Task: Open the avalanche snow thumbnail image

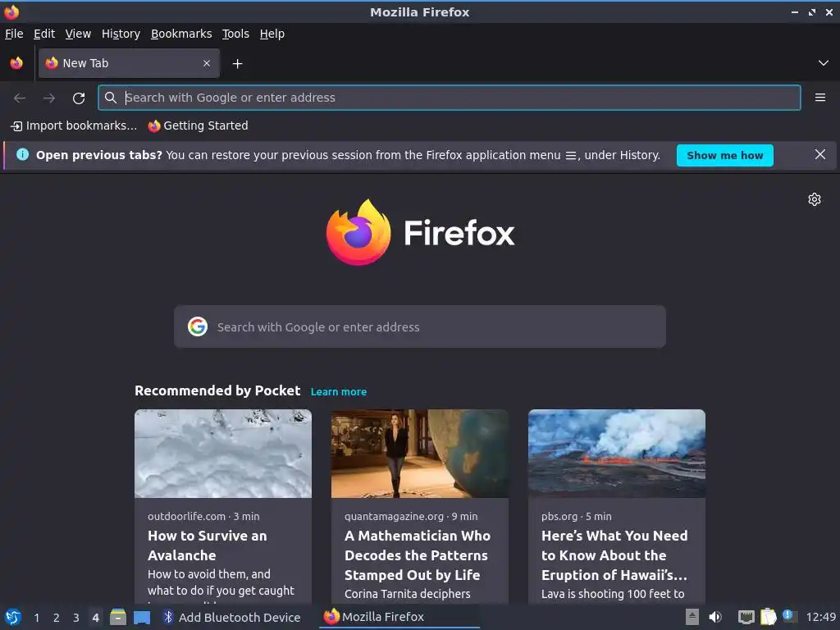Action: click(x=223, y=454)
